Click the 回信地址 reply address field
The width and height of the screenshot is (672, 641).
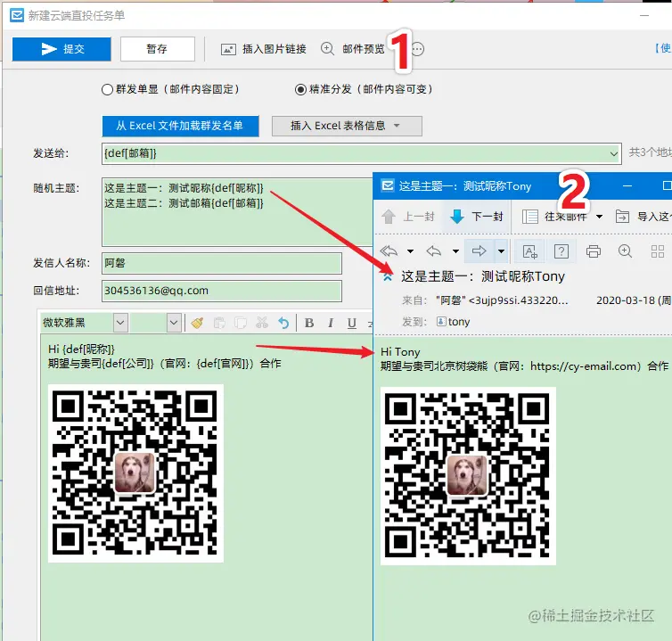pos(222,291)
